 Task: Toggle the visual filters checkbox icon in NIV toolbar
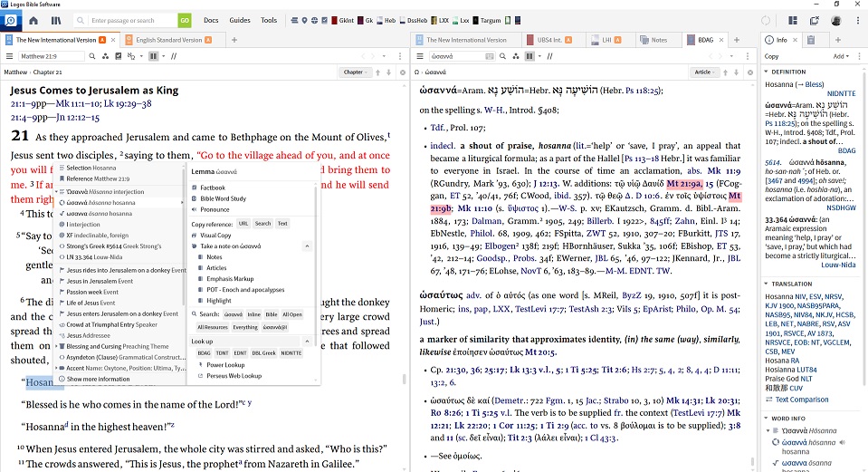(116, 56)
